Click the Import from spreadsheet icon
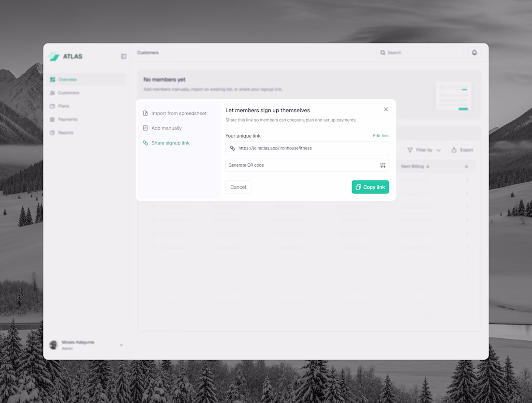This screenshot has width=532, height=403. (145, 113)
